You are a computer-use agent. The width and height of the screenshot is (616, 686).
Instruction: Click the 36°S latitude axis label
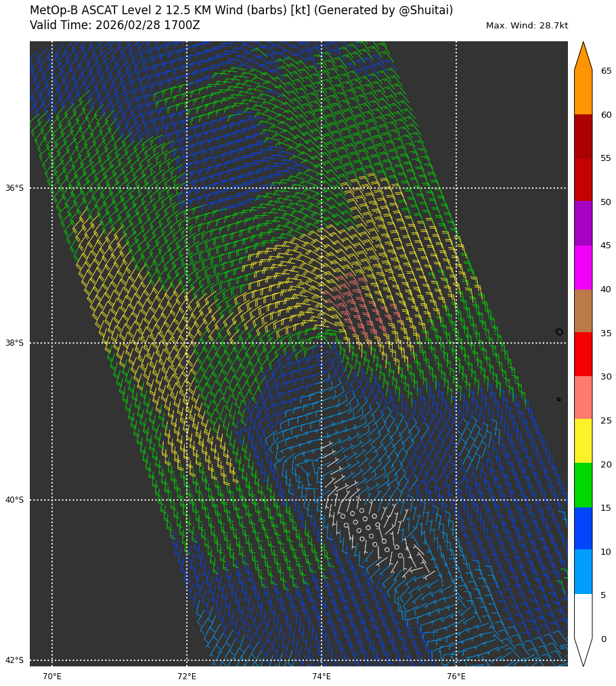click(x=14, y=188)
